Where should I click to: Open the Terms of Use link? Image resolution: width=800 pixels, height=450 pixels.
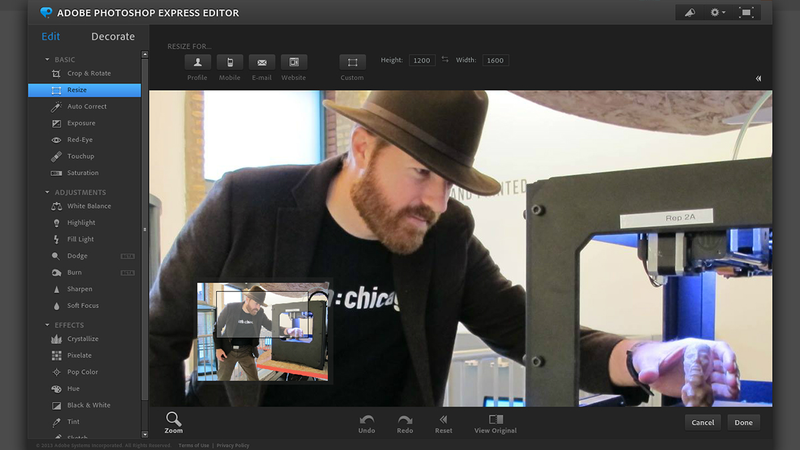point(194,445)
